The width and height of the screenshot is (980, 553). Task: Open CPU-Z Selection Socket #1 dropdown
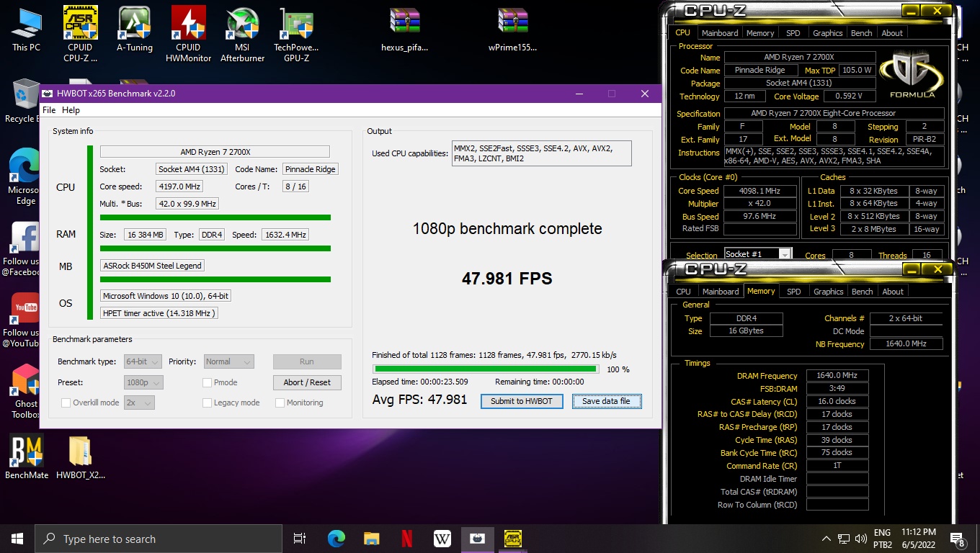[757, 254]
